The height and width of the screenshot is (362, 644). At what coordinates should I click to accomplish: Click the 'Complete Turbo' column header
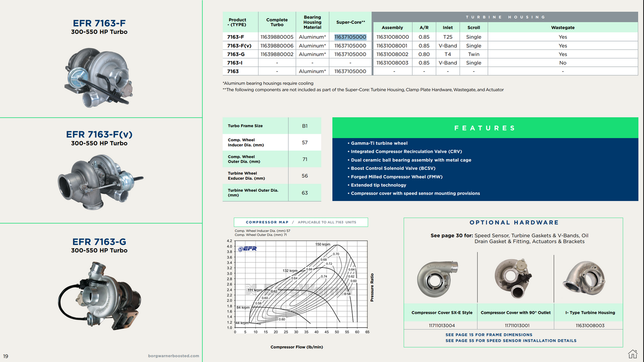[277, 22]
